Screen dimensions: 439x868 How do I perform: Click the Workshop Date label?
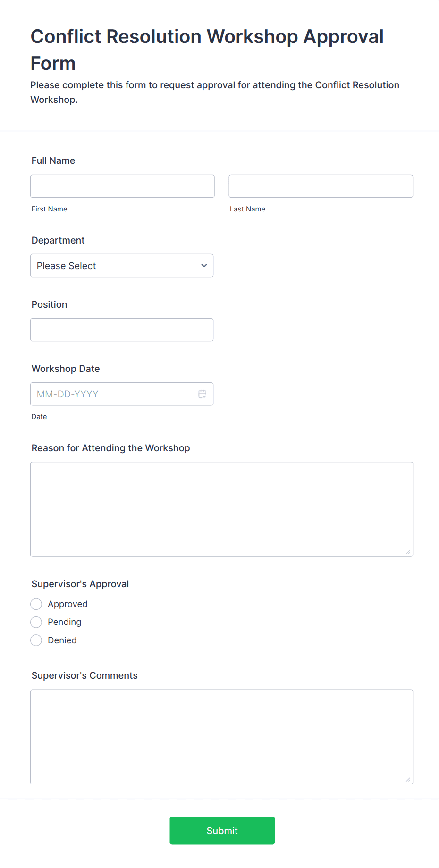[66, 369]
